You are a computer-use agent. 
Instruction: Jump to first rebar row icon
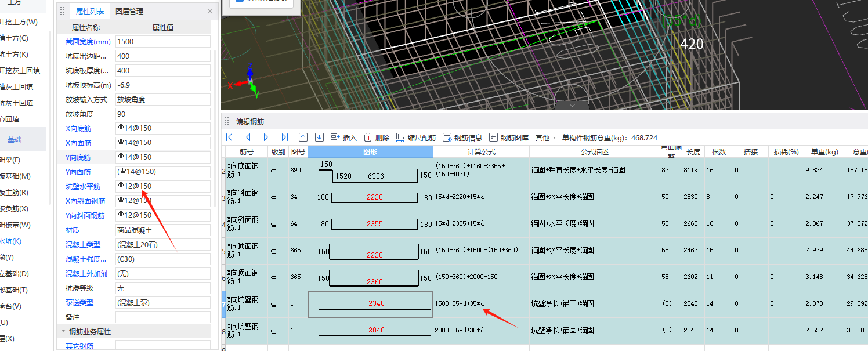point(229,137)
